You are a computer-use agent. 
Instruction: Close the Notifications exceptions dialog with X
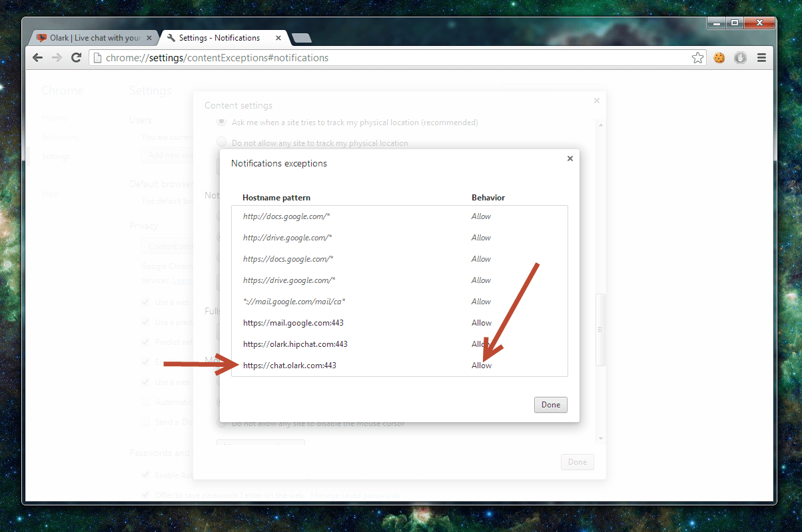tap(570, 158)
